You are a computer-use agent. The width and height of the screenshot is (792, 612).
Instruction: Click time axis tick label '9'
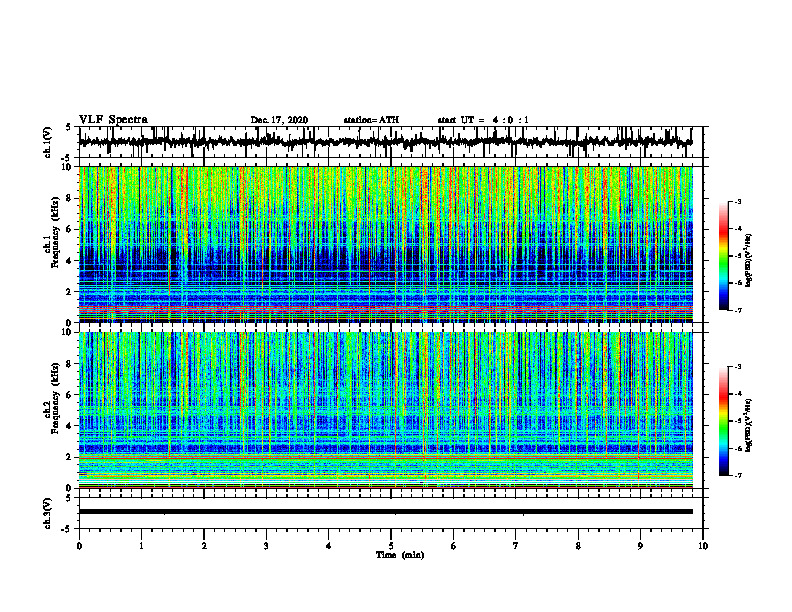point(640,546)
